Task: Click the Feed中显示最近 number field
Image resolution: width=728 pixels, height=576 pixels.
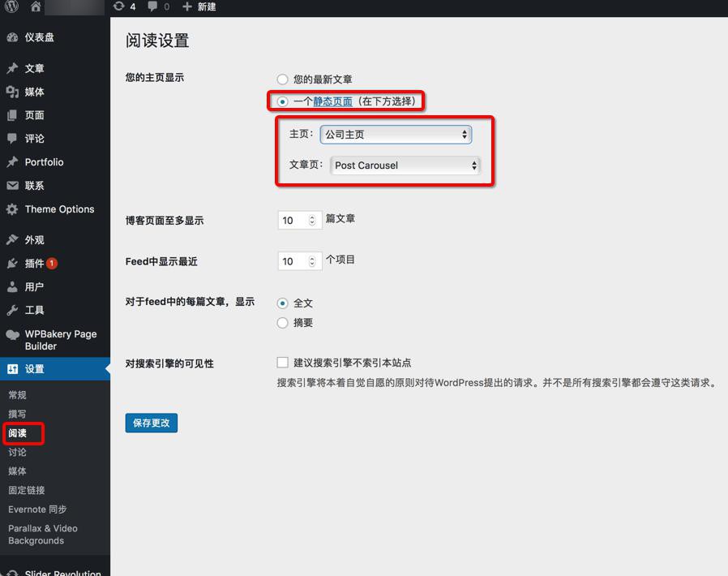Action: pyautogui.click(x=299, y=261)
